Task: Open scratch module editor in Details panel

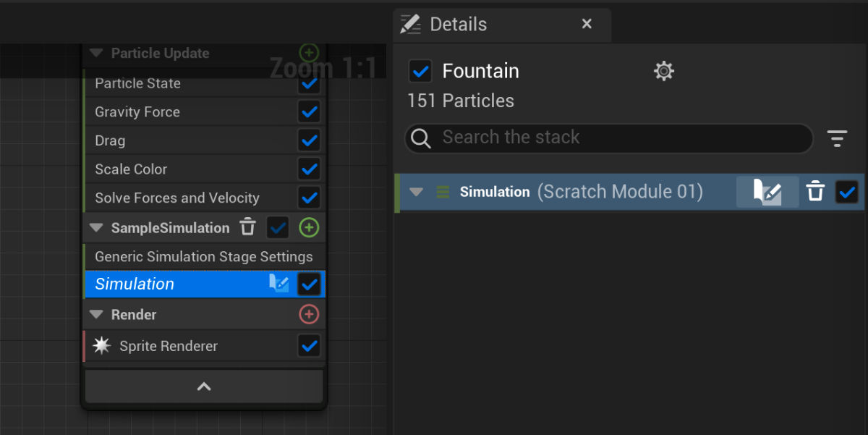Action: point(767,193)
